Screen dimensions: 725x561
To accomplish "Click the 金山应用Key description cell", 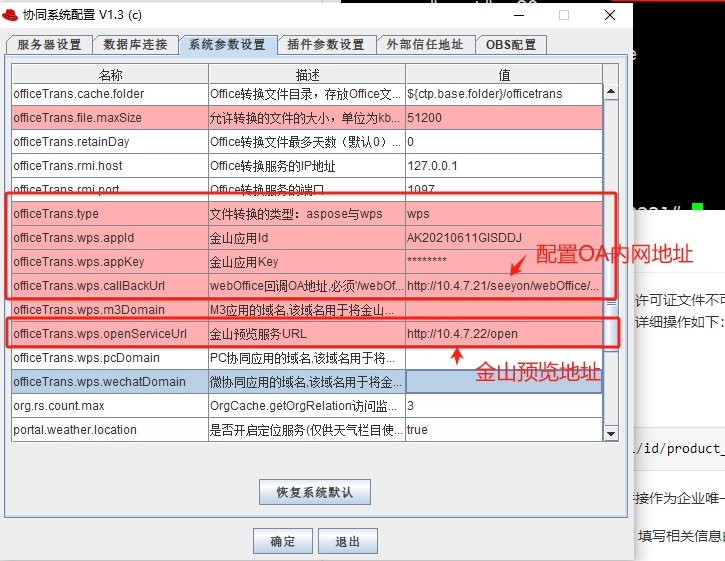I will pos(307,262).
